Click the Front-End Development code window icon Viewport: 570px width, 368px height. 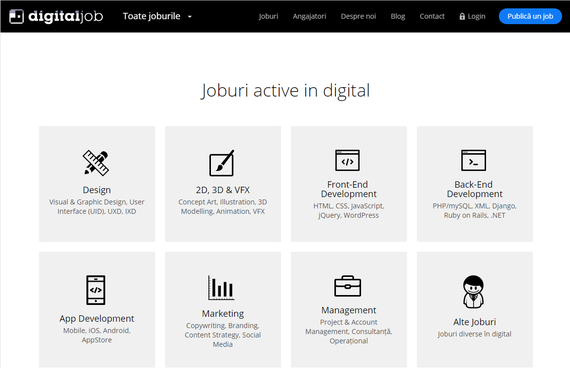click(348, 160)
